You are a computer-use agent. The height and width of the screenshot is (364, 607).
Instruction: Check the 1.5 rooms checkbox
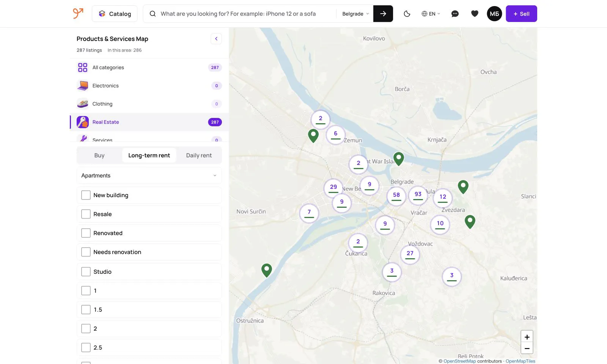[x=86, y=310]
